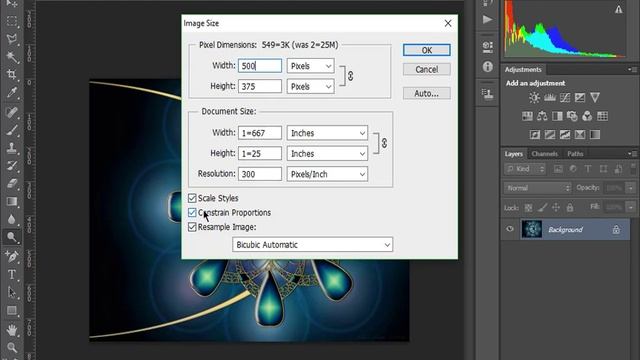This screenshot has height=360, width=640.
Task: Add a Hue/Saturation adjustment
Action: coord(527,116)
